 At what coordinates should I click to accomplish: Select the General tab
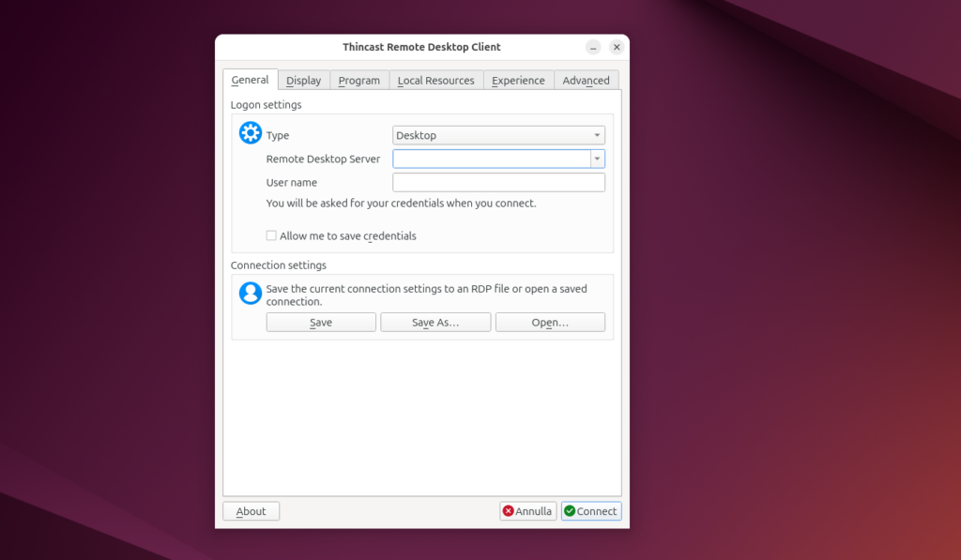click(250, 80)
